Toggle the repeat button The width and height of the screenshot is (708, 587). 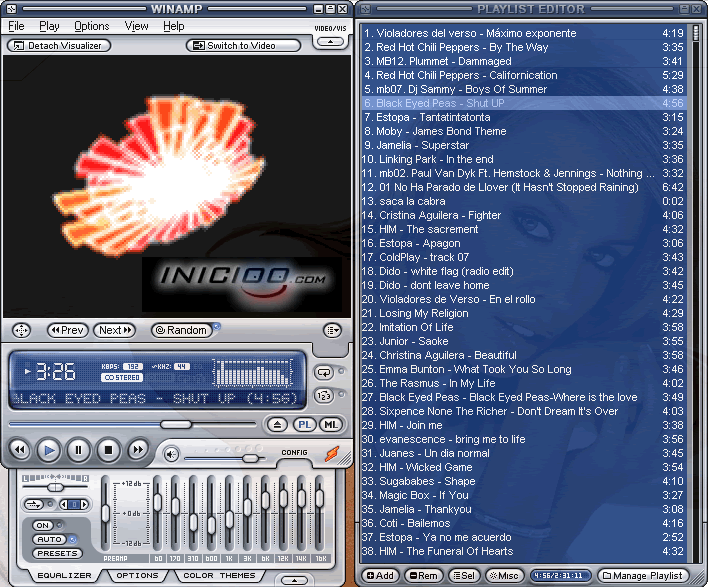[324, 373]
